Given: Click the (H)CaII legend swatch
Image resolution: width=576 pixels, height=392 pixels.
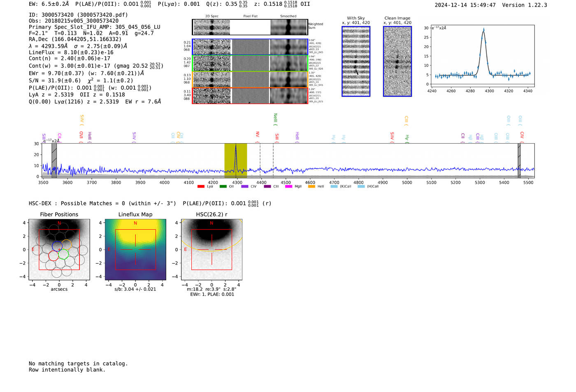Looking at the screenshot, I should point(361,187).
